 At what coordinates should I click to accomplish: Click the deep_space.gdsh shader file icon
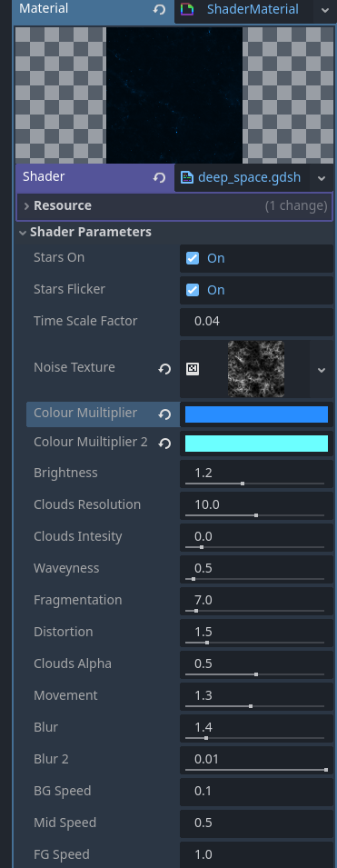(x=187, y=178)
